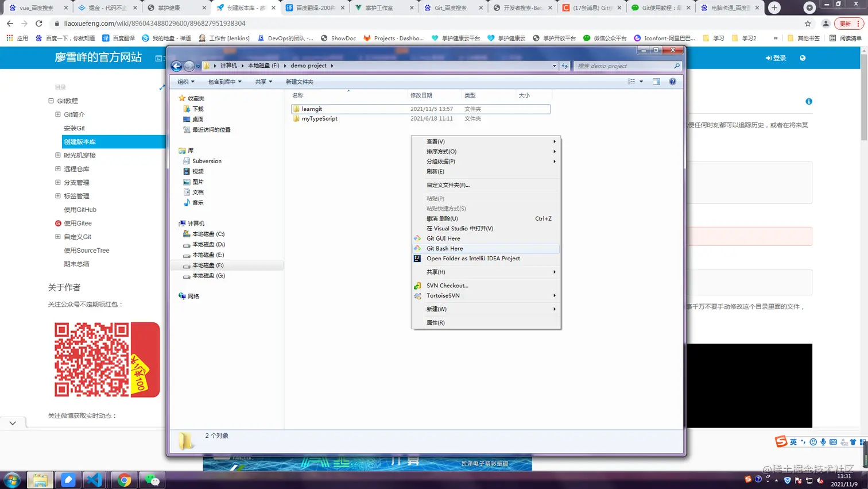The image size is (868, 489).
Task: Expand the 自定义Git tree node
Action: [58, 237]
